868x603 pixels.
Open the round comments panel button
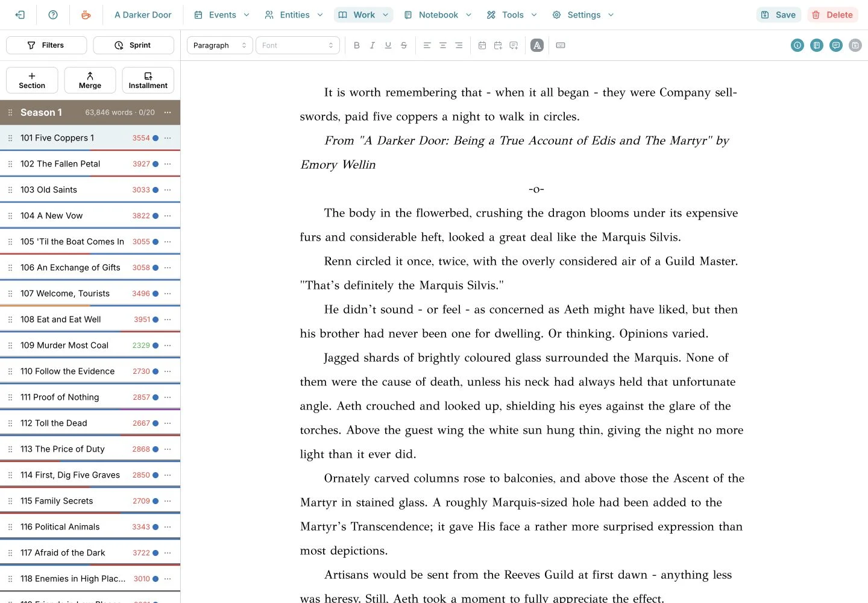tap(836, 45)
